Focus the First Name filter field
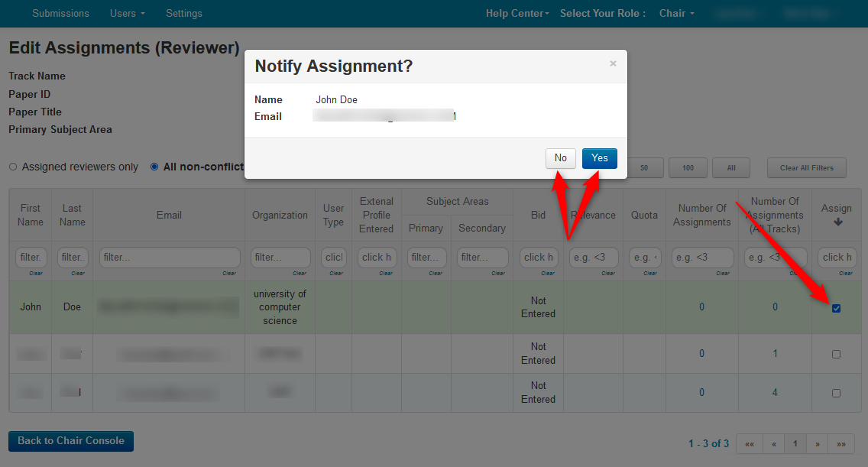Viewport: 868px width, 467px height. pyautogui.click(x=31, y=258)
